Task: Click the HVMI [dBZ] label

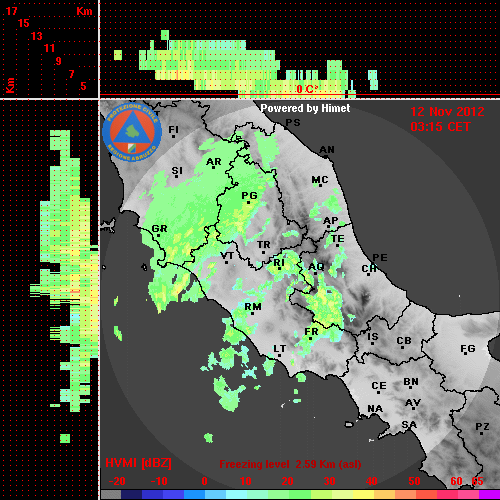Action: pyautogui.click(x=138, y=463)
